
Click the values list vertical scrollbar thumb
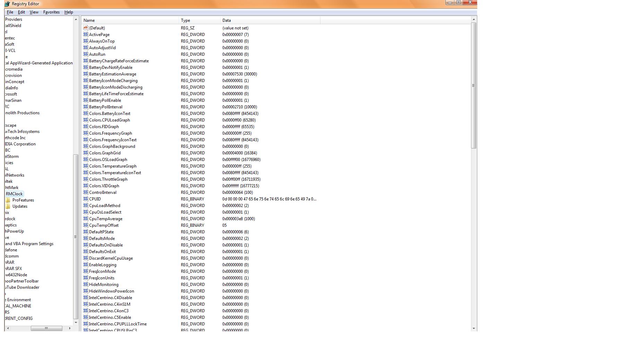click(474, 86)
